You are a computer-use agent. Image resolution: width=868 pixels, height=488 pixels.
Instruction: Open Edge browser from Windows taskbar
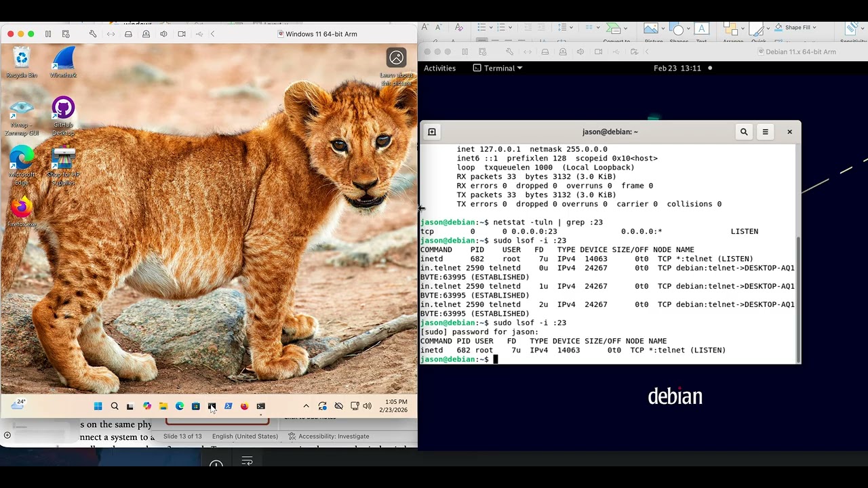pos(179,406)
